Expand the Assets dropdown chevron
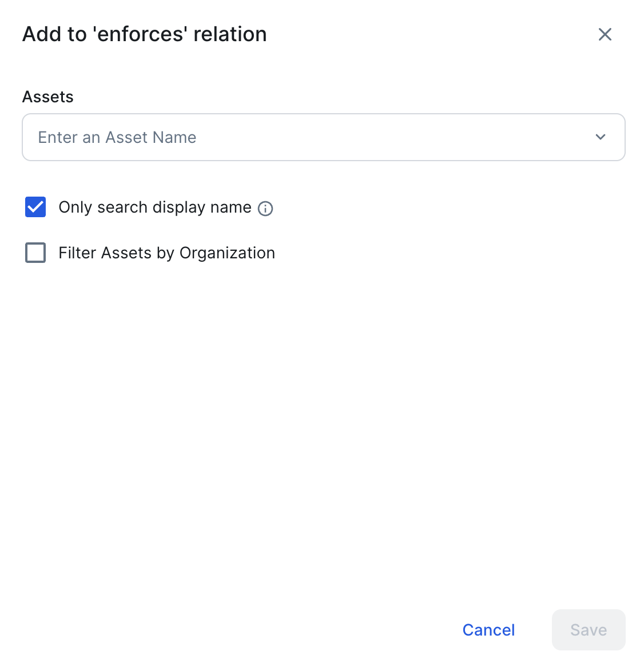This screenshot has height=671, width=644. 601,137
